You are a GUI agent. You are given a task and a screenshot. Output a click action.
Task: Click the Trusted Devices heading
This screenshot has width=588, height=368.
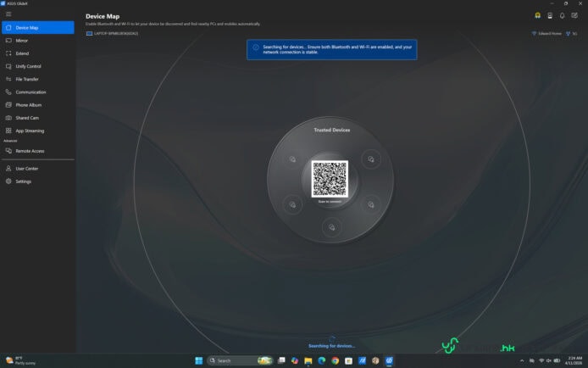(332, 130)
